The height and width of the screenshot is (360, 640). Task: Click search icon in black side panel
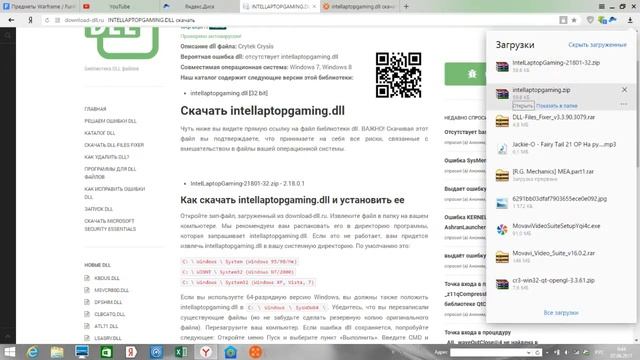(x=8, y=36)
